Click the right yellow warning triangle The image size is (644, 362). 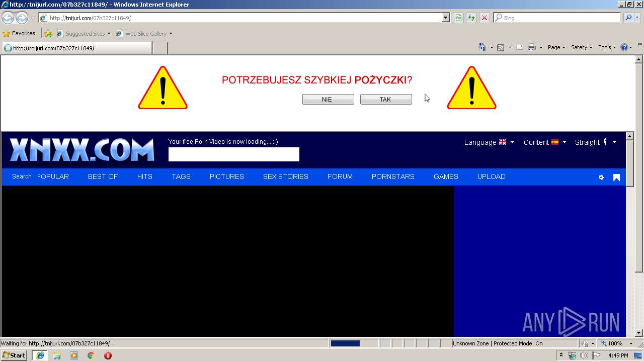click(x=471, y=88)
